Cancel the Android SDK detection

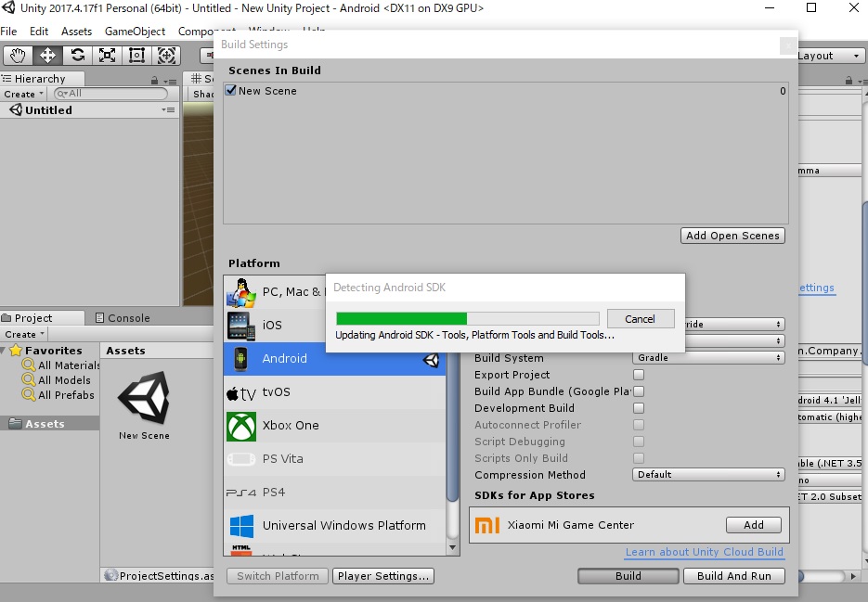[x=641, y=319]
